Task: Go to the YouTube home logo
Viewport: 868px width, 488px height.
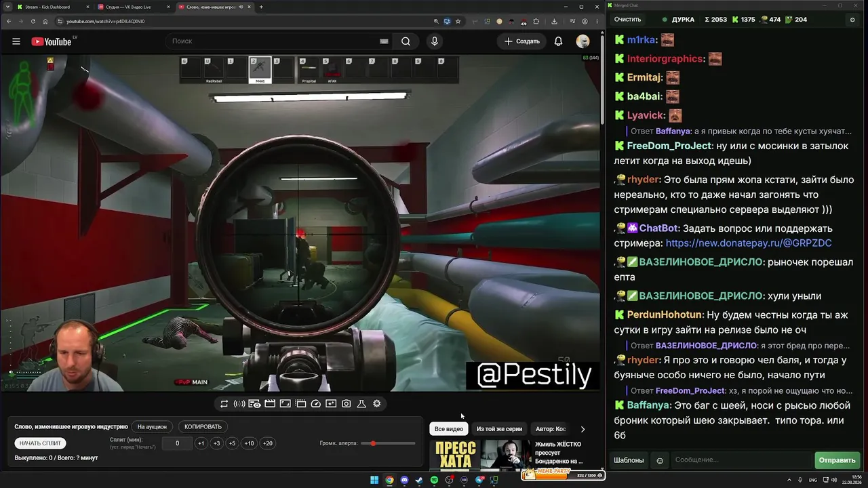Action: [x=52, y=41]
